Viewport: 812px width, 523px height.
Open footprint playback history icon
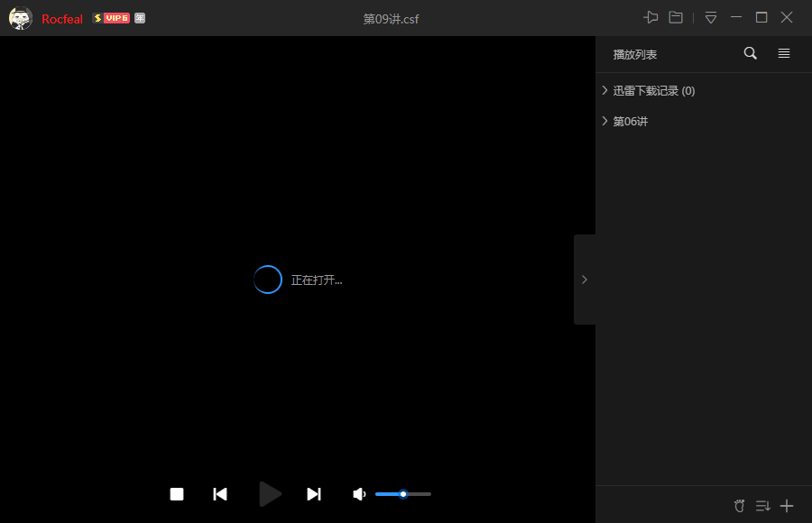coord(739,506)
